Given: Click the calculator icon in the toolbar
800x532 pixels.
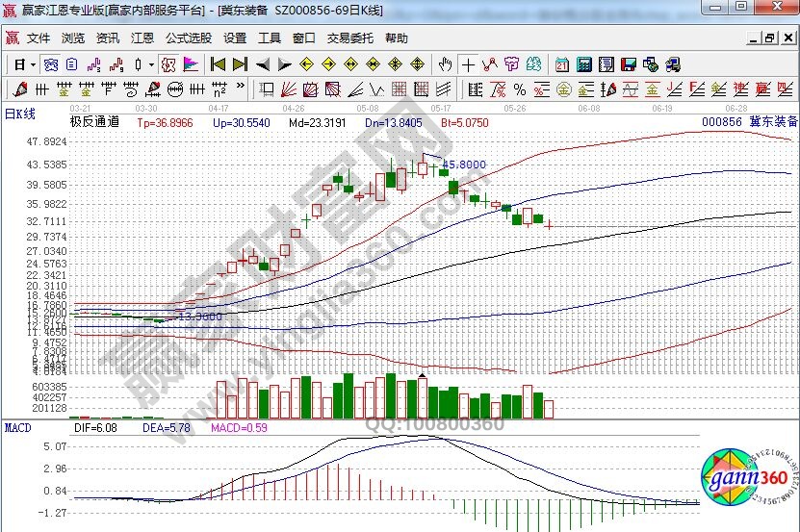Looking at the screenshot, I should point(584,64).
